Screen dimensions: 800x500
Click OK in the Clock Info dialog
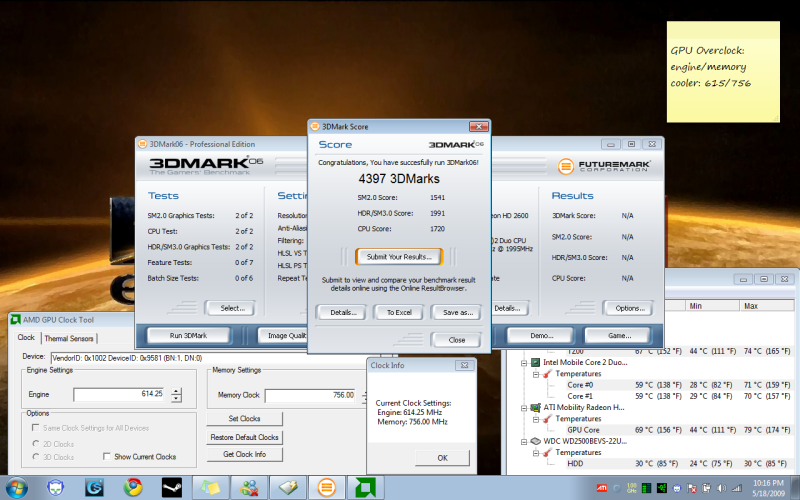pyautogui.click(x=442, y=458)
